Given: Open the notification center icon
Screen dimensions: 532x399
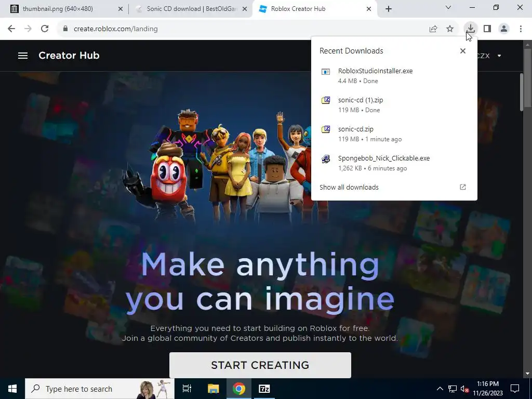Looking at the screenshot, I should [x=515, y=389].
